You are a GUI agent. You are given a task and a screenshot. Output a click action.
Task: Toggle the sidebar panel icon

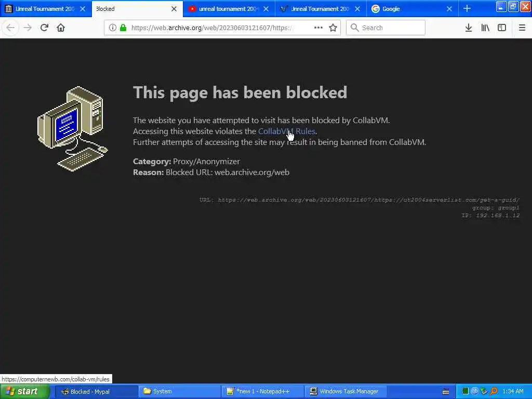coord(502,28)
